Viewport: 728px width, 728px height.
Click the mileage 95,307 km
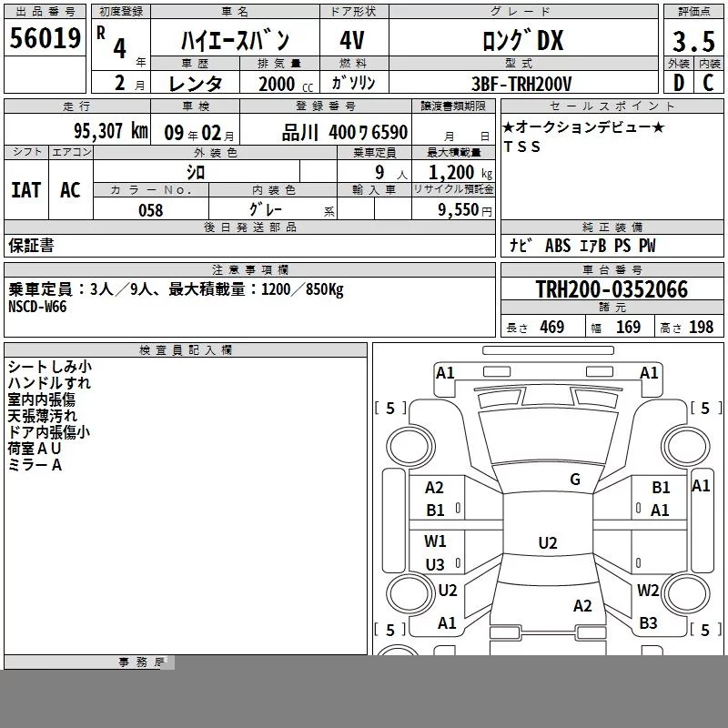point(111,131)
